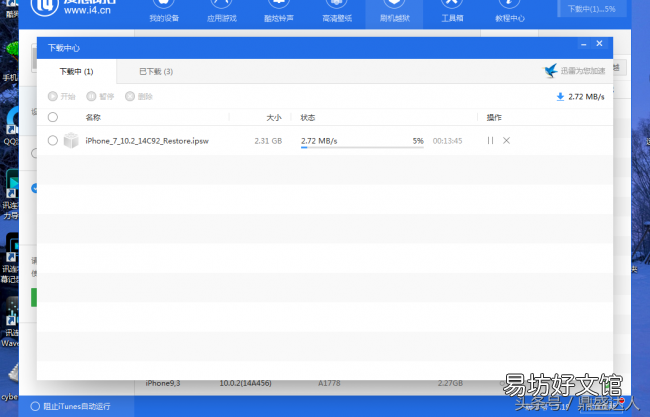Open 酷炫铃声 ringtones section
The height and width of the screenshot is (417, 650).
(x=279, y=12)
